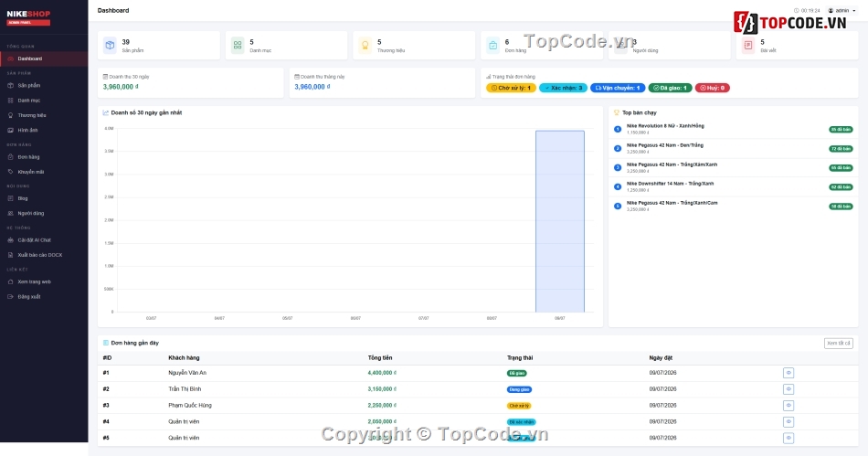Click the Xem tất cả button
The width and height of the screenshot is (868, 456).
point(839,344)
